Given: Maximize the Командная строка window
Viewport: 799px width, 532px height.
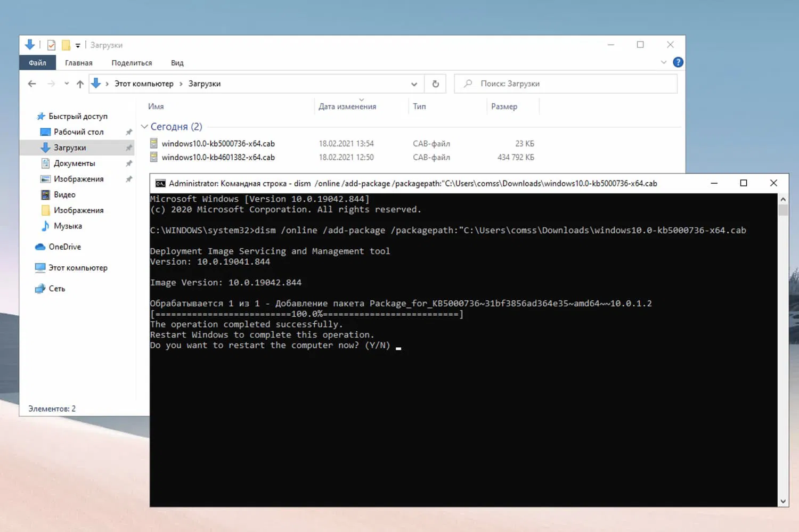Looking at the screenshot, I should (x=744, y=183).
